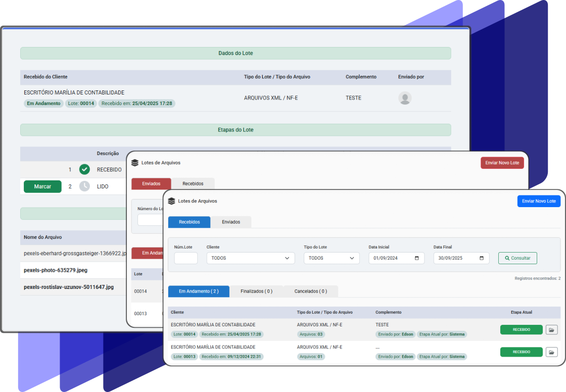Viewport: 566px width, 392px height.
Task: Expand the Tipo do Lote dropdown
Action: [x=331, y=258]
